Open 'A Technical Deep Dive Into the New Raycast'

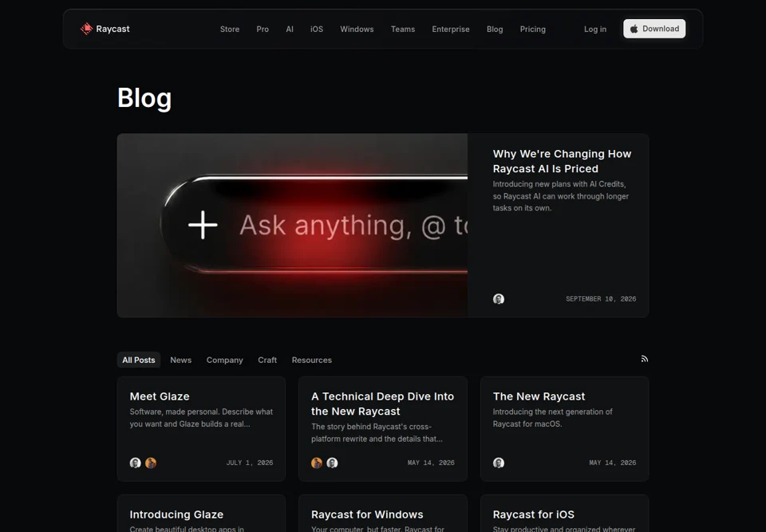pyautogui.click(x=382, y=404)
